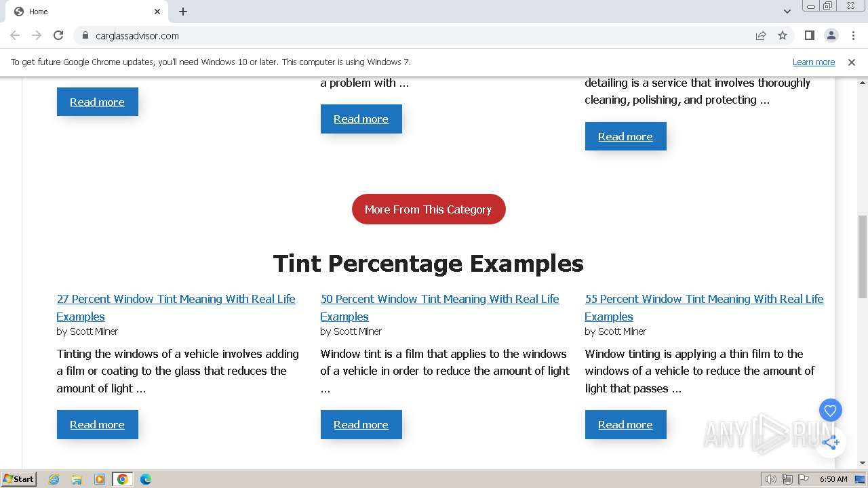Reload the current page
Viewport: 868px width, 488px height.
coord(58,35)
